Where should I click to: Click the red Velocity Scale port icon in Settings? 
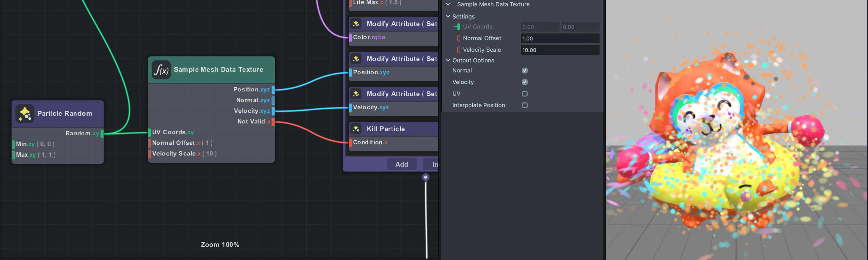pyautogui.click(x=458, y=50)
